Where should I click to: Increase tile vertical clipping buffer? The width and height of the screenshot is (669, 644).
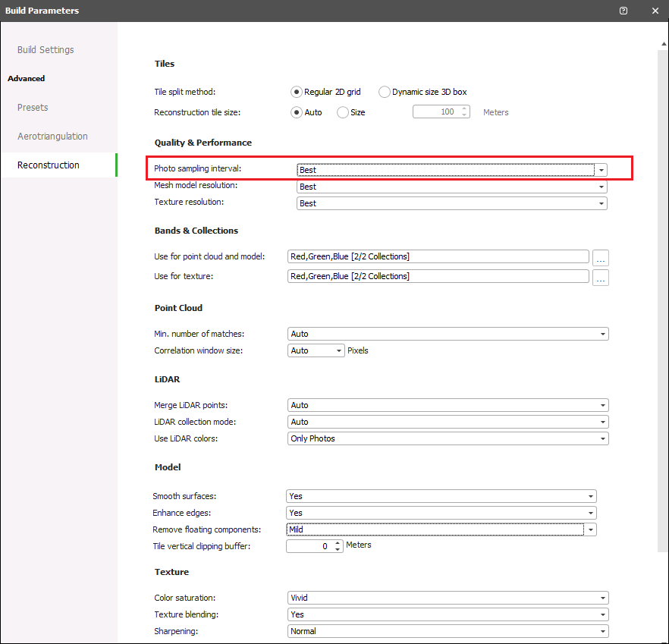[338, 543]
